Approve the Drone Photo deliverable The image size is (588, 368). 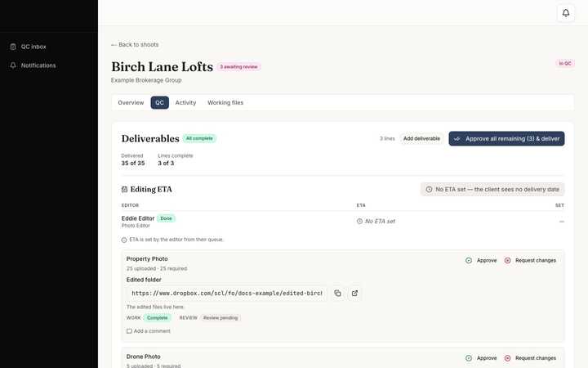pyautogui.click(x=481, y=358)
